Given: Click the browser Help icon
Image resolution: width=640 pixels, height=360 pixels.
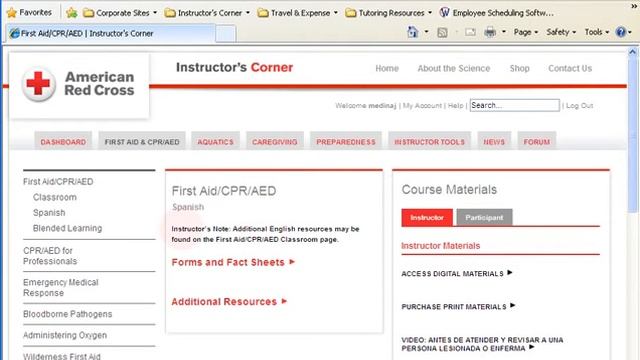Looking at the screenshot, I should [x=621, y=32].
